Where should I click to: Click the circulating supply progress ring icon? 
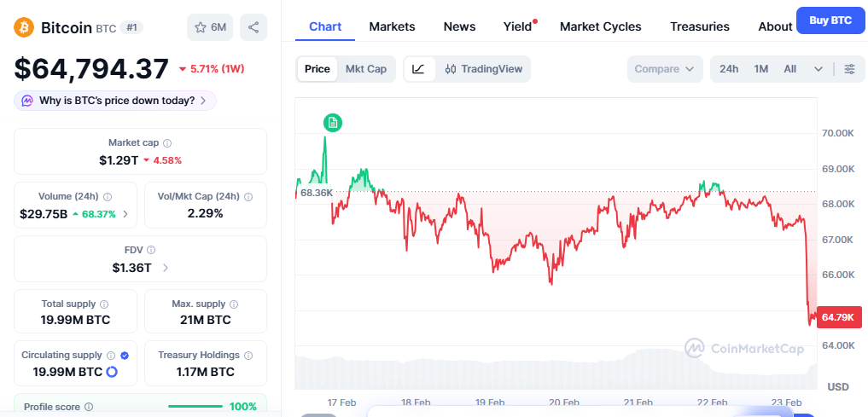click(112, 372)
